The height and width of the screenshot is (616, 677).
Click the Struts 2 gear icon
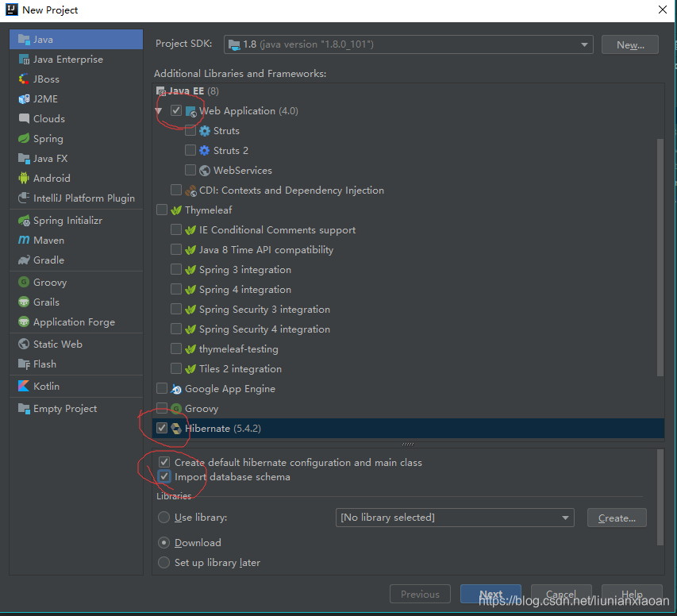(205, 150)
